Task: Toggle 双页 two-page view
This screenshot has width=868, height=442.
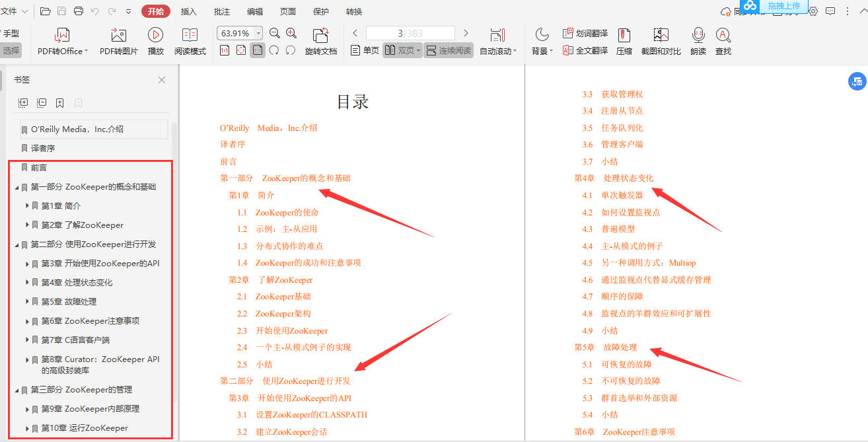Action: tap(402, 50)
